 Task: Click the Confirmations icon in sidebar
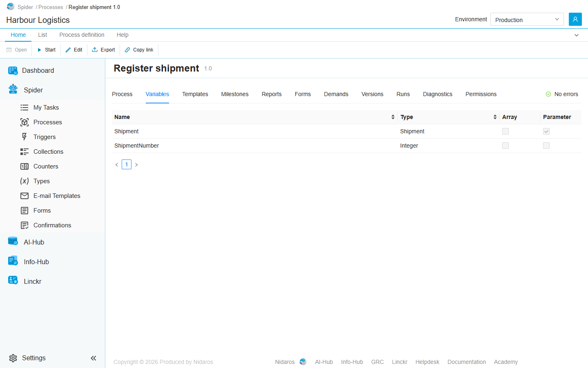click(x=24, y=225)
